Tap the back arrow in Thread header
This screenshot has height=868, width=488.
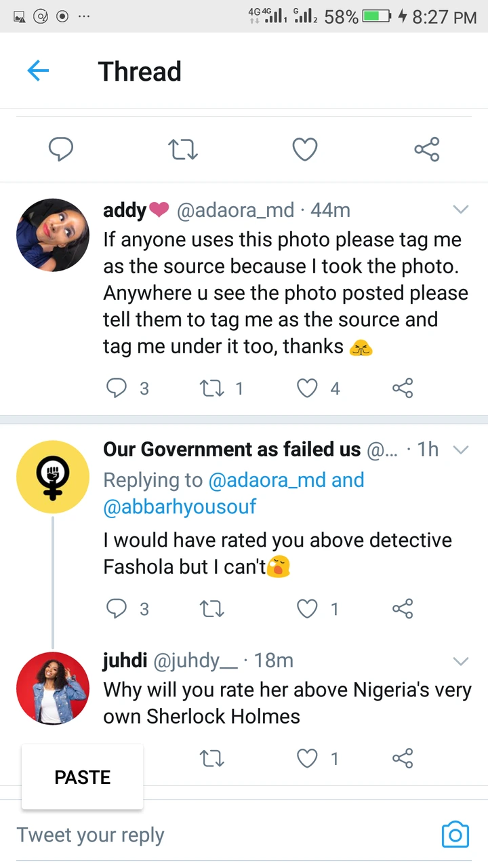tap(38, 71)
